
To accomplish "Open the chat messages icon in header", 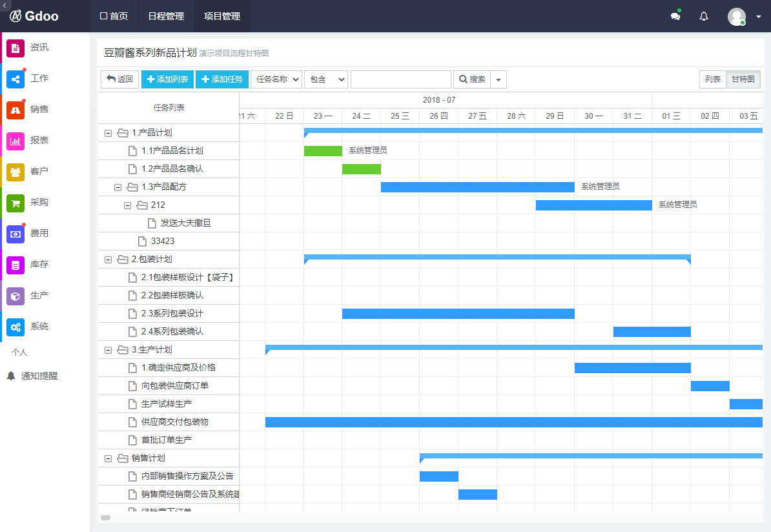I will [x=675, y=17].
